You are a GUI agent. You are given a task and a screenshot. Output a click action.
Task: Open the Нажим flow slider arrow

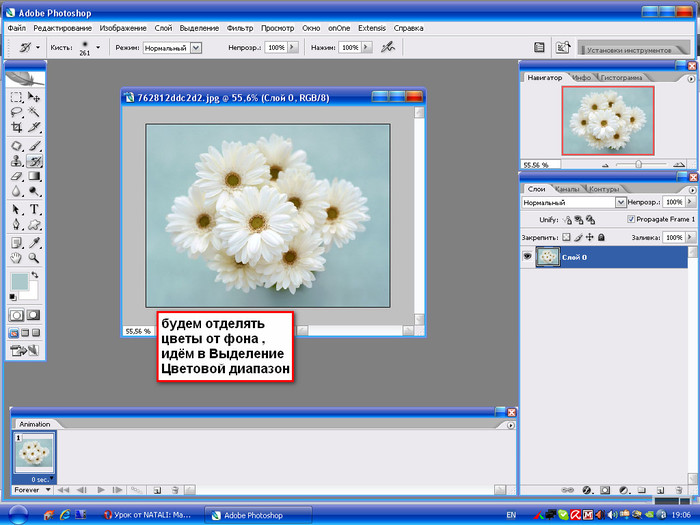367,47
